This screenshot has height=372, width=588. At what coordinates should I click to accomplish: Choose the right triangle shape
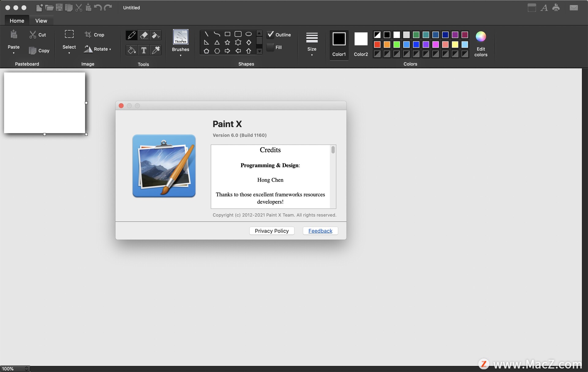[206, 43]
